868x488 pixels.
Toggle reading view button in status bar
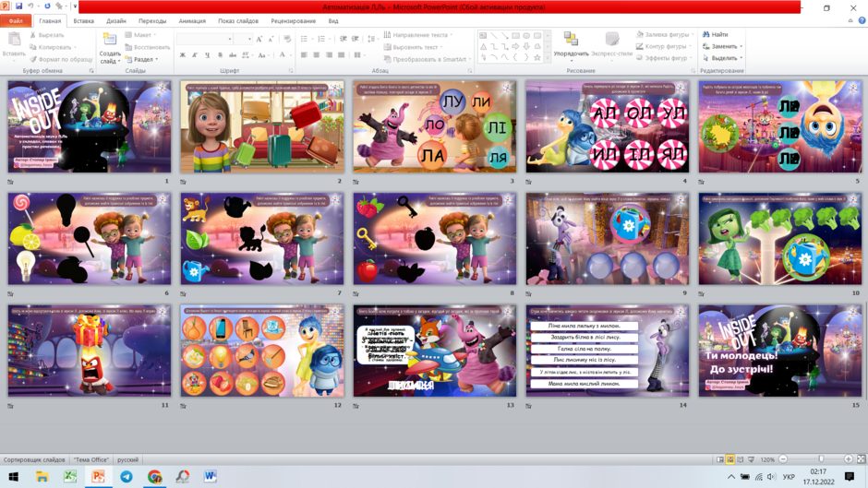pyautogui.click(x=741, y=459)
